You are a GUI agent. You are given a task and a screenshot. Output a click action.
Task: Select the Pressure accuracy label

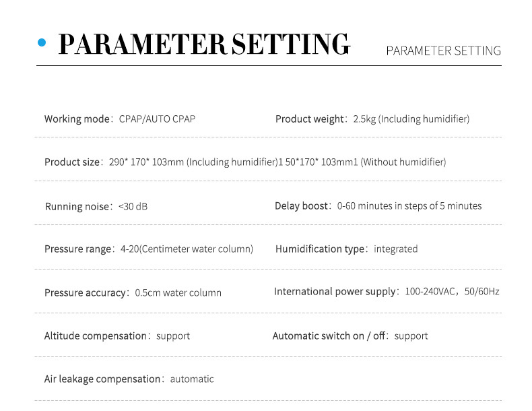(85, 293)
